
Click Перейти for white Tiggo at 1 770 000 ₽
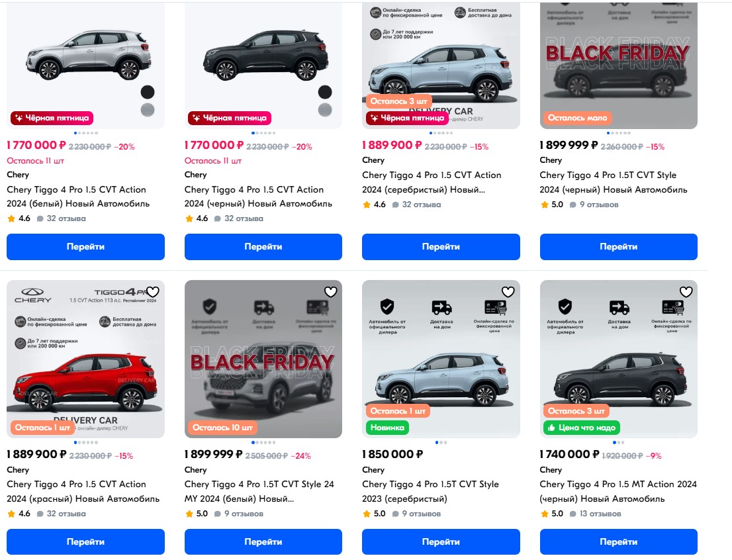click(85, 247)
